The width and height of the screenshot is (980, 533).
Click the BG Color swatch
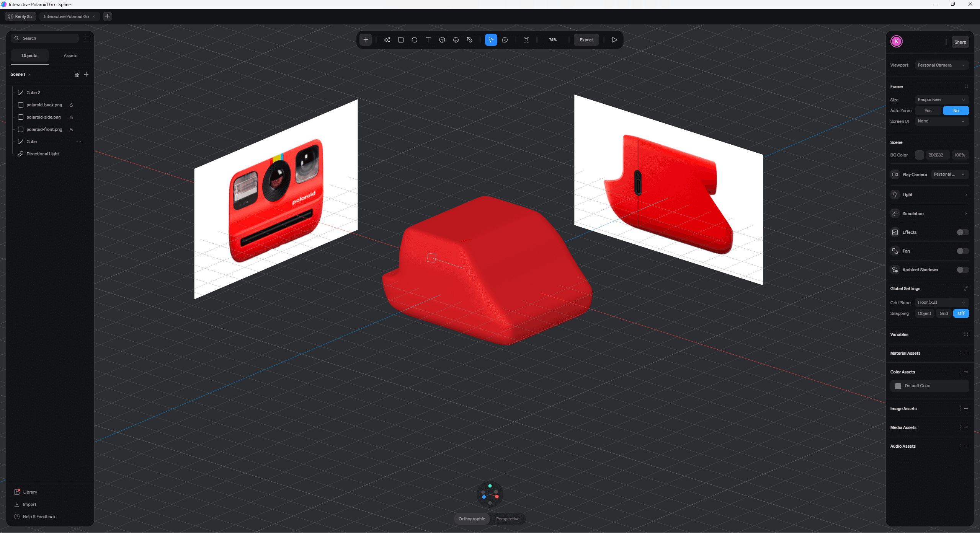[920, 155]
